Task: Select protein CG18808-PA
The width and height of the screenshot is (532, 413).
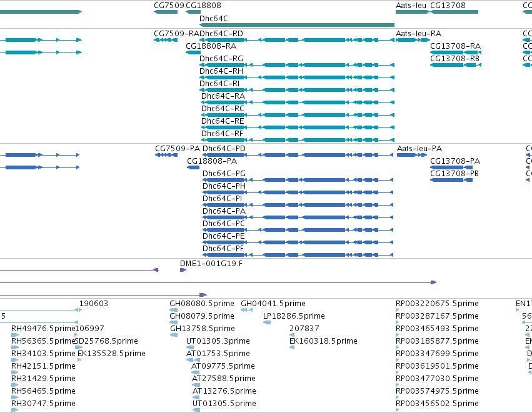Action: (212, 161)
